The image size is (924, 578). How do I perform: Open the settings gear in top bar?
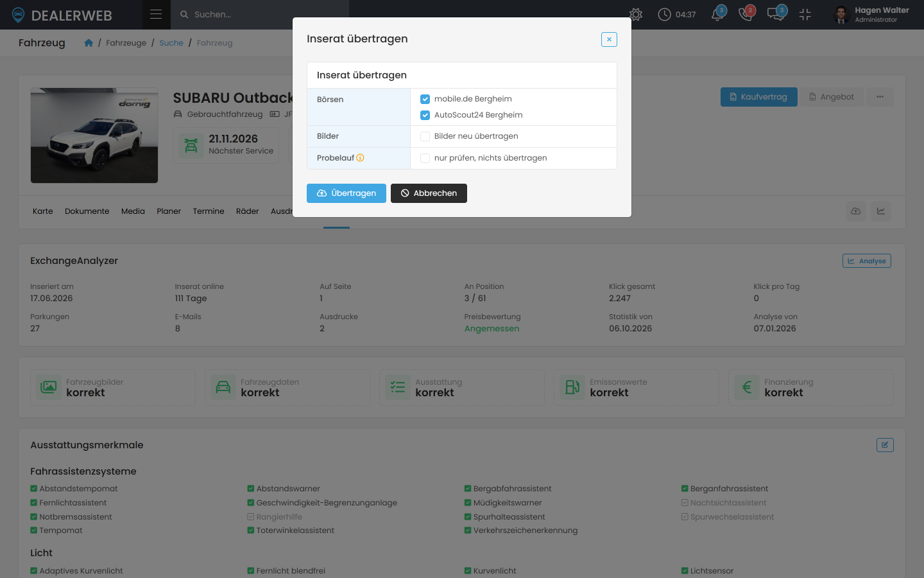click(x=636, y=14)
